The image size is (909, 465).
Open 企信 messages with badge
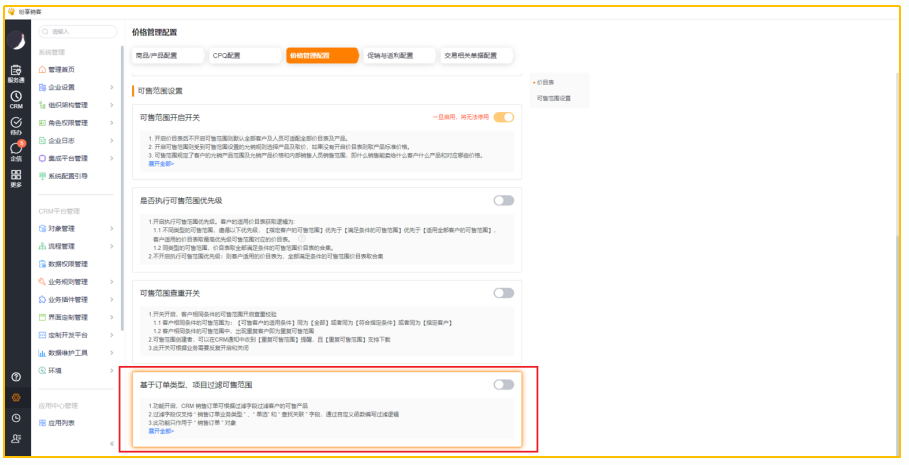coord(16,151)
